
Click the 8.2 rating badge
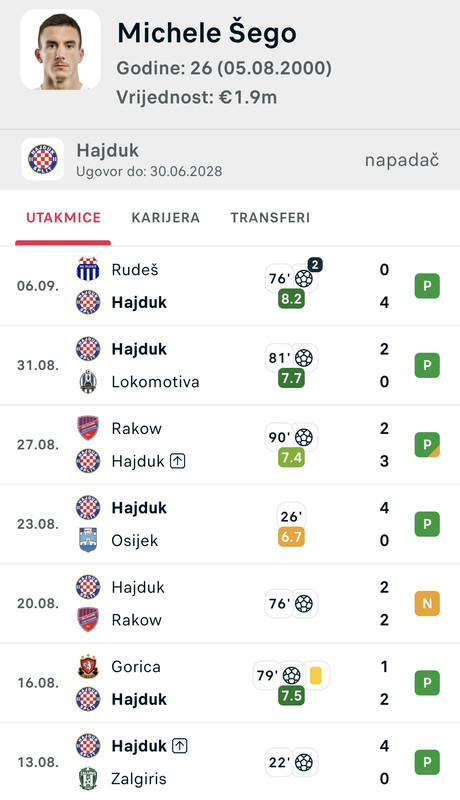291,298
